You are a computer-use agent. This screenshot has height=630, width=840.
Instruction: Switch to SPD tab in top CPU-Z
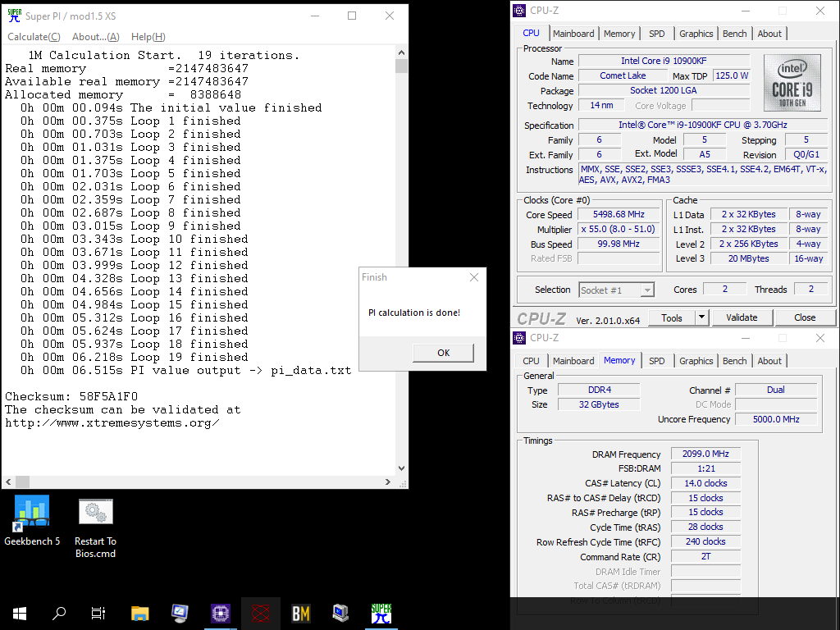tap(657, 34)
